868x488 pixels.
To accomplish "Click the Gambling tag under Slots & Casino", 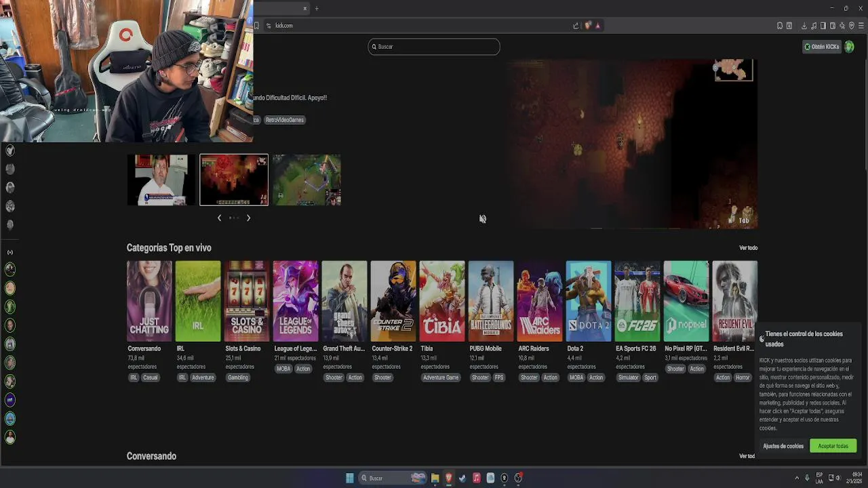I will click(238, 378).
